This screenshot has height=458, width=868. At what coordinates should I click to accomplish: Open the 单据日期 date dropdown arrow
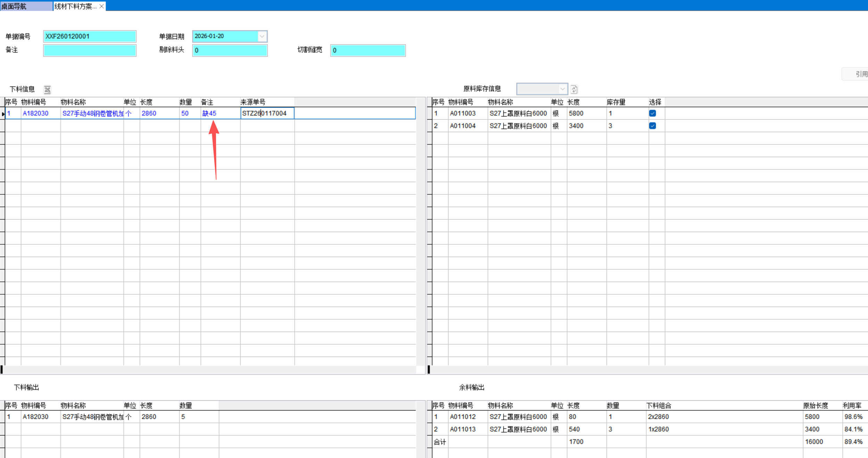(x=262, y=36)
